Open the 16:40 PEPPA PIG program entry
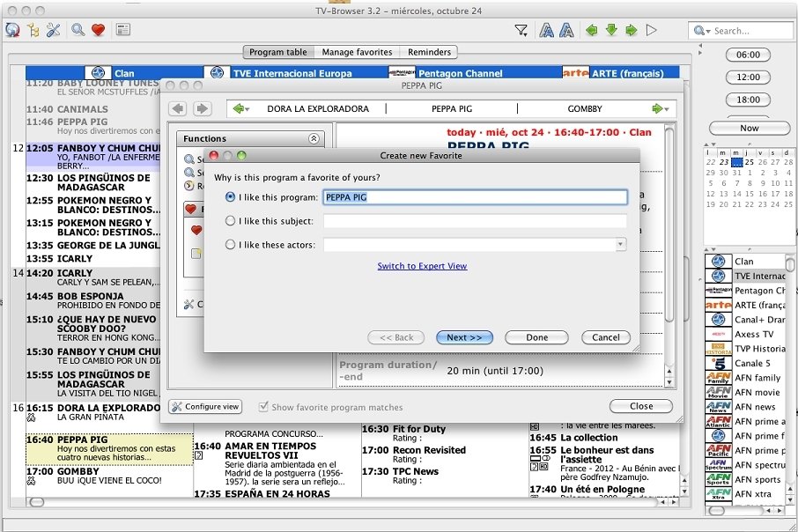Screen dimensions: 798x532 tap(109, 448)
